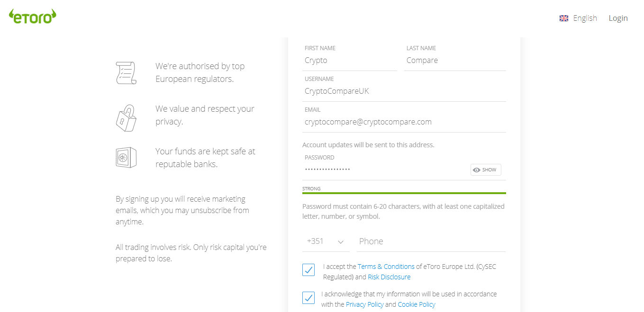Click "By signing up you will receive" notice

point(182,210)
